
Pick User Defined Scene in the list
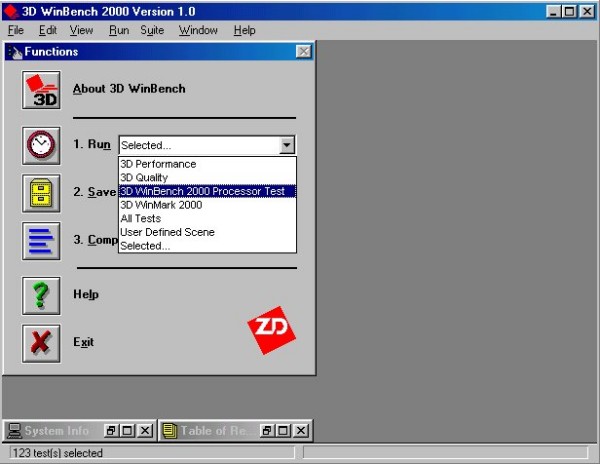pos(207,232)
